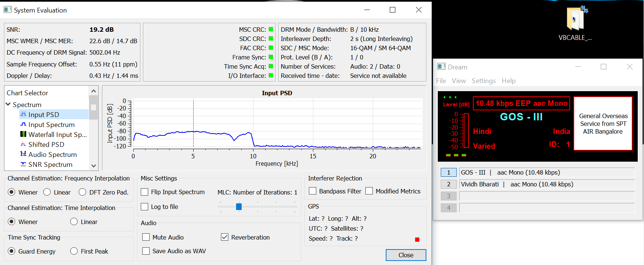Click the General Overseas Service text box
This screenshot has height=265, width=644.
click(603, 124)
